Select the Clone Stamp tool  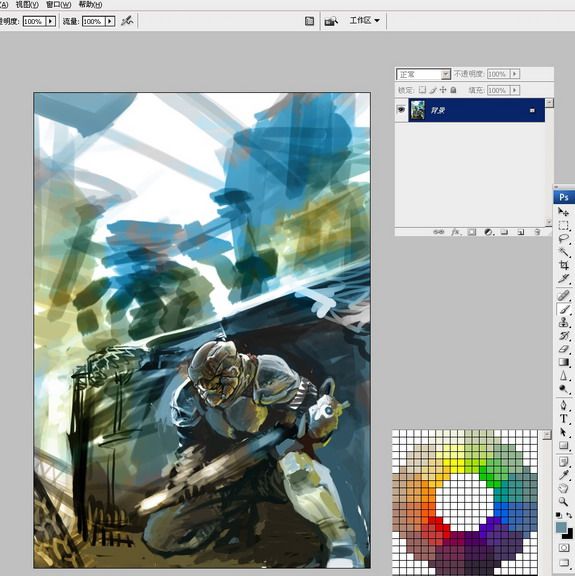(x=563, y=323)
